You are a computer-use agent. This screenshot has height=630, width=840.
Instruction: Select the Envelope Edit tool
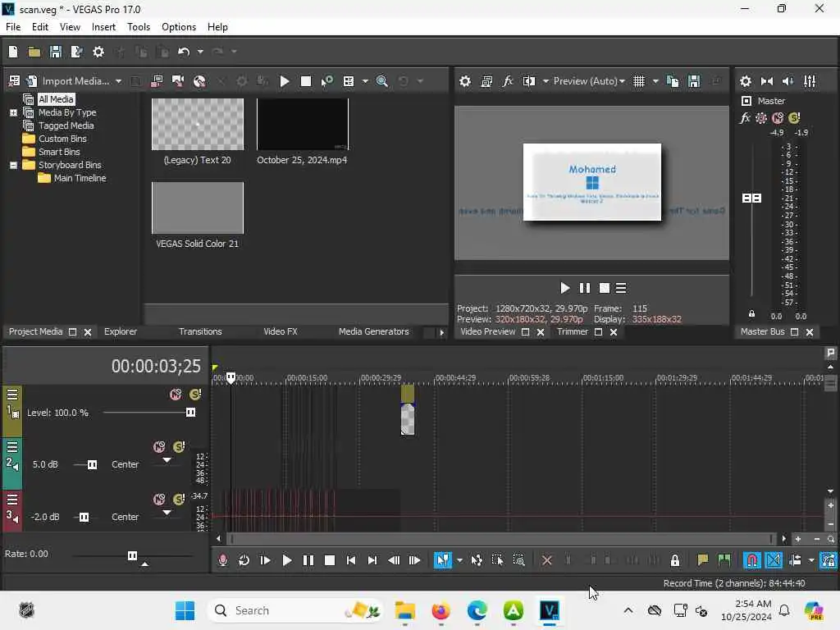(x=477, y=560)
